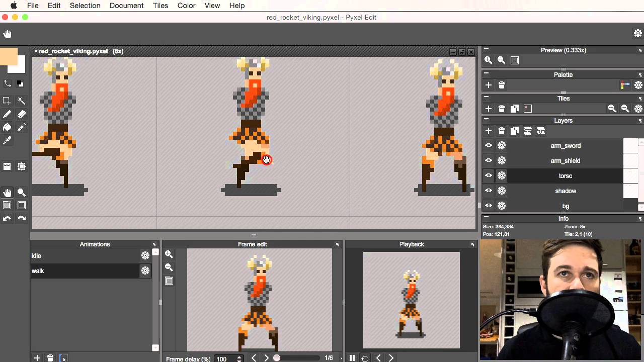The image size is (644, 362).
Task: Reset colors to black and white
Action: (x=20, y=83)
